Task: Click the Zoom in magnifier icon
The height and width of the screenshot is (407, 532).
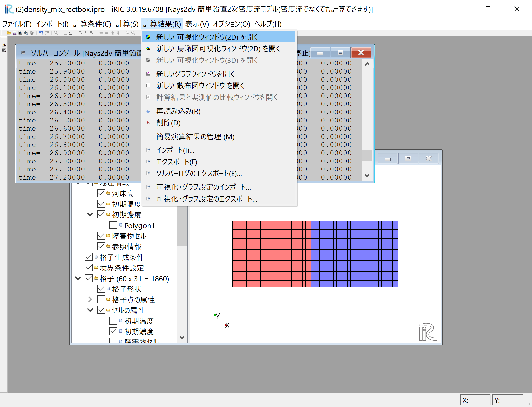Action: (128, 33)
